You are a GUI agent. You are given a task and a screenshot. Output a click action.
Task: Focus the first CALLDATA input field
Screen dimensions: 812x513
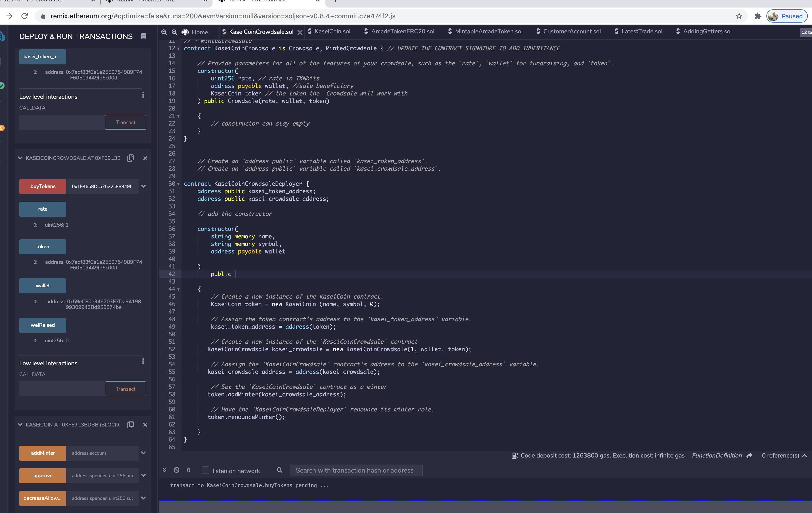coord(62,122)
